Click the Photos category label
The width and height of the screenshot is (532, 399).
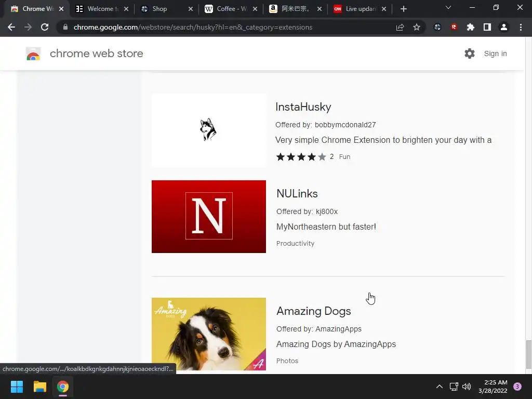tap(287, 361)
